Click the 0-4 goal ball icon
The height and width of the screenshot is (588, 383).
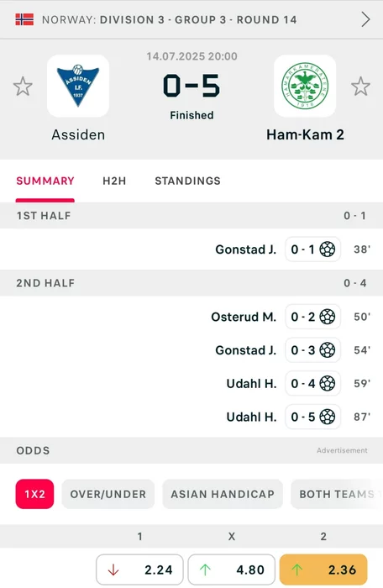tap(327, 384)
